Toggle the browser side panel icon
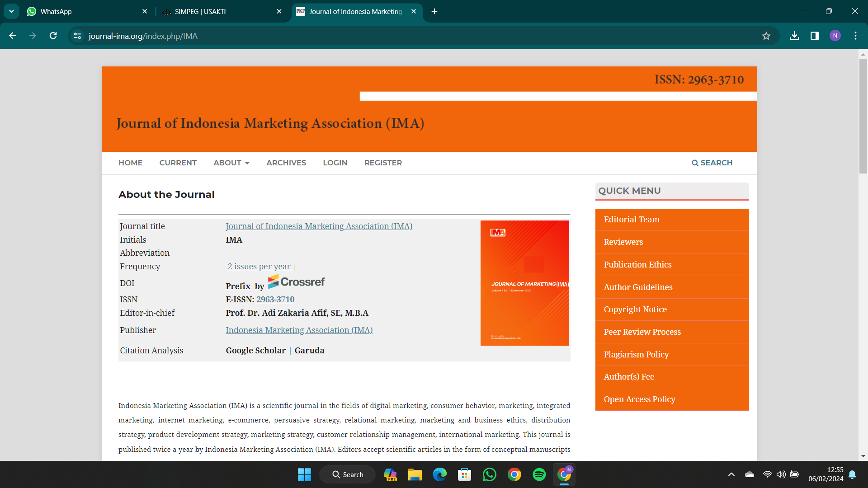 815,36
